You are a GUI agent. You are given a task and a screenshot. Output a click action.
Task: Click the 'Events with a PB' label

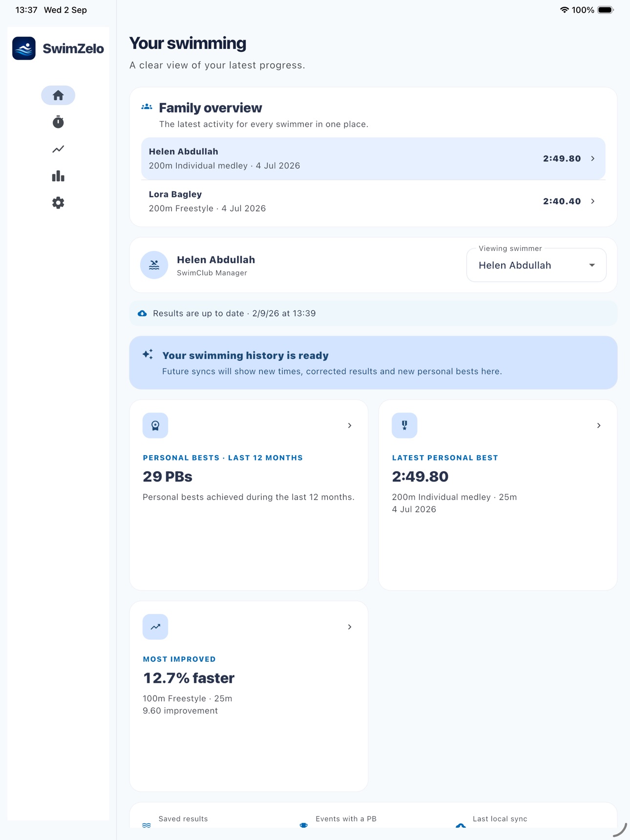346,819
